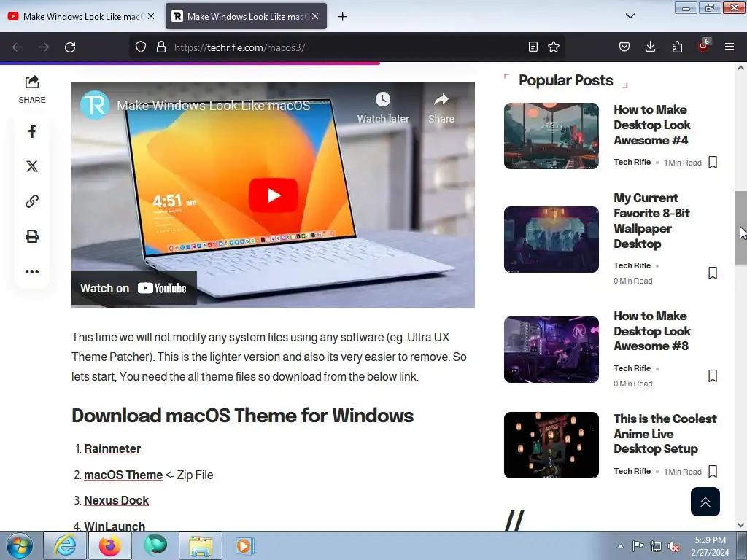This screenshot has height=560, width=747.
Task: Open the Windows Start menu
Action: tap(20, 545)
